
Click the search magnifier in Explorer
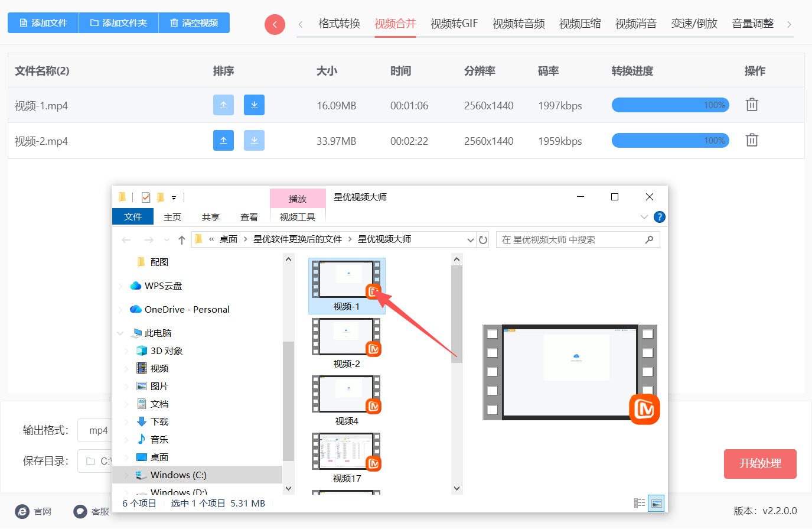pos(649,239)
